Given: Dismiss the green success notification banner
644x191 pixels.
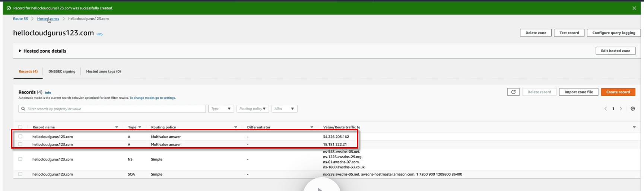Looking at the screenshot, I should 634,8.
